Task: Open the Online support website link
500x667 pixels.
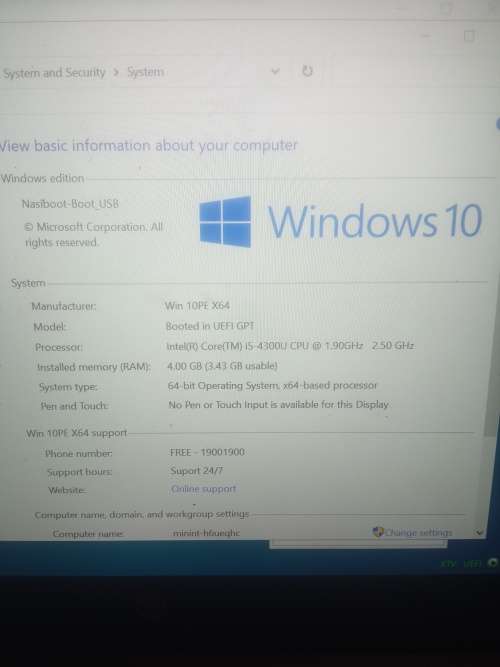Action: [x=203, y=489]
